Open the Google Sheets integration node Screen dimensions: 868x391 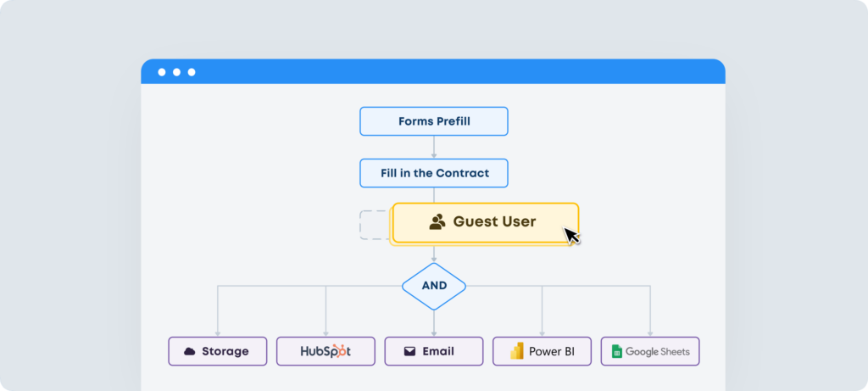[650, 351]
